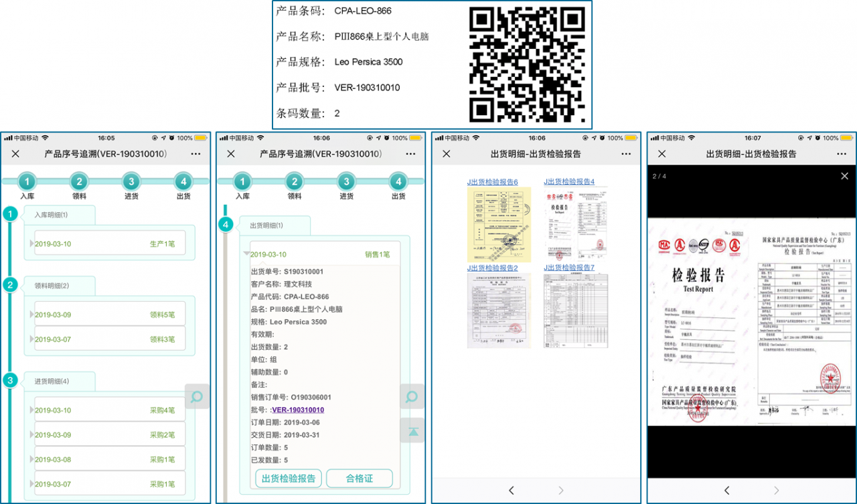Close the third phone's 出货检验报告 page with X
Image resolution: width=857 pixels, height=504 pixels.
pos(447,154)
